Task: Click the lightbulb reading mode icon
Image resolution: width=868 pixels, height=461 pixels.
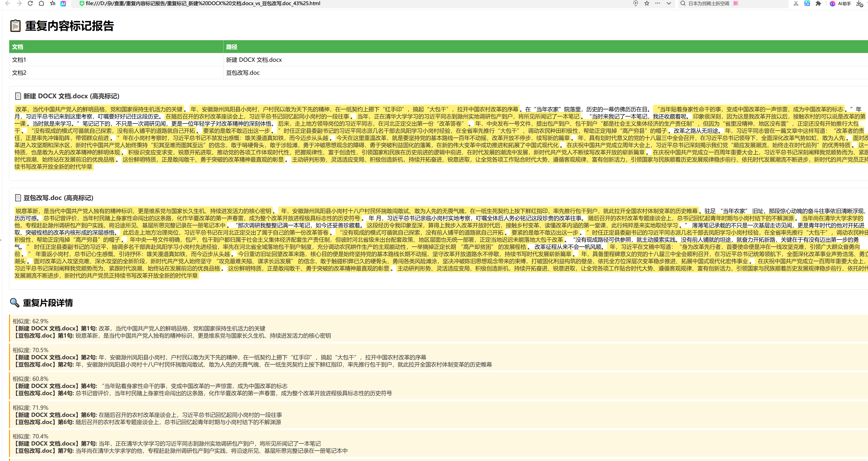Action: coord(635,3)
